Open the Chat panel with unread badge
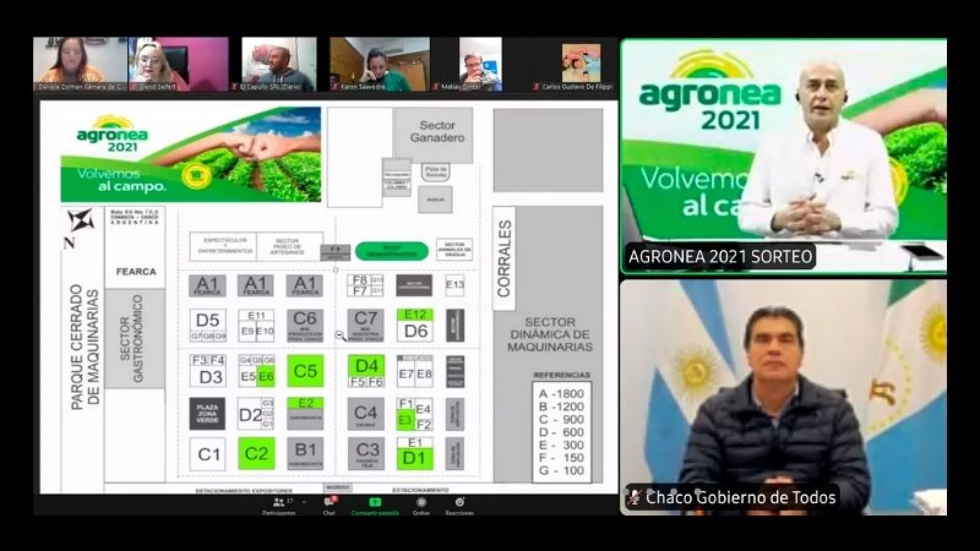Screen dimensions: 980x551 pyautogui.click(x=329, y=503)
